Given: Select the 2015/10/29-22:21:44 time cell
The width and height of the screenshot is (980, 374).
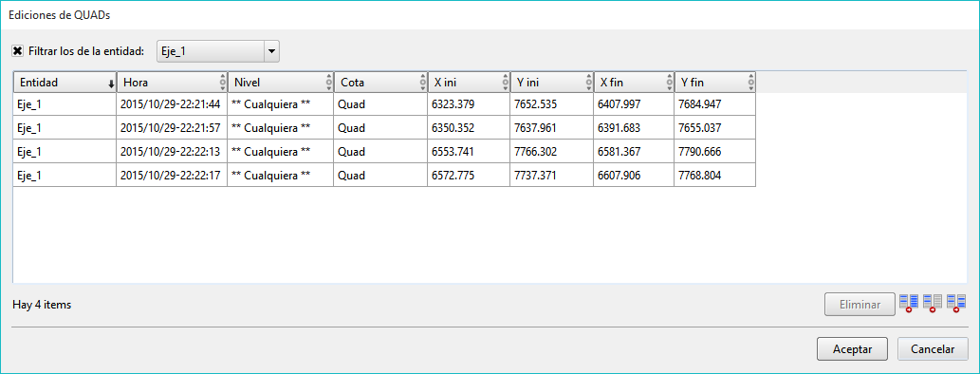Looking at the screenshot, I should [172, 104].
